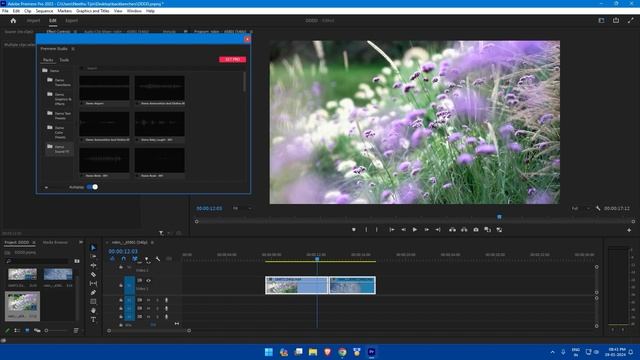Image resolution: width=640 pixels, height=360 pixels.
Task: Step forward one frame
Action: [x=427, y=230]
